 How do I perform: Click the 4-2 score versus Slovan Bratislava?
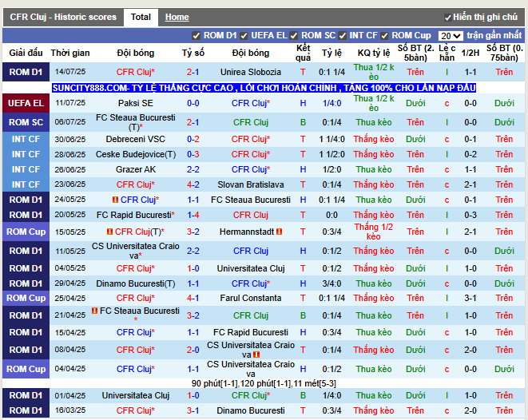pyautogui.click(x=193, y=184)
